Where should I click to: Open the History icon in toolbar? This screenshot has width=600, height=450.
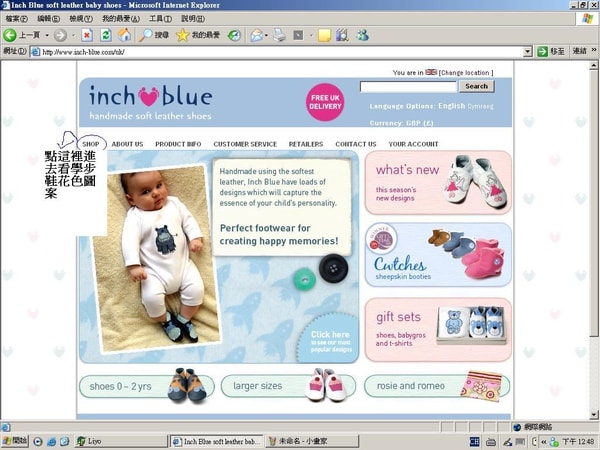234,35
